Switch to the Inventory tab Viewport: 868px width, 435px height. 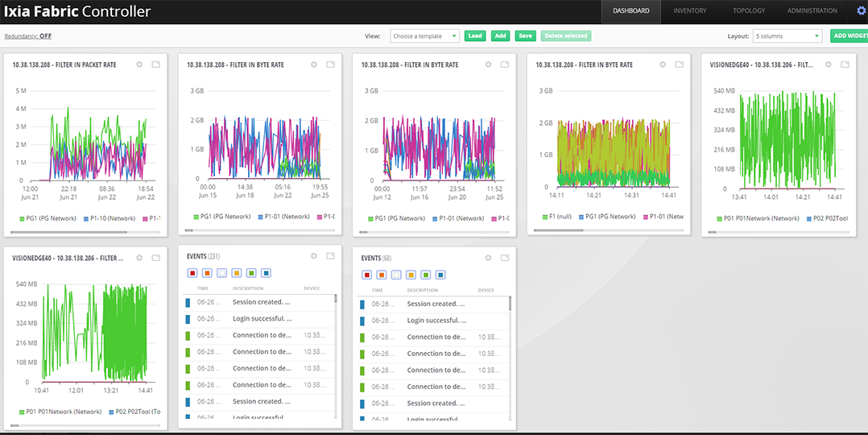[690, 11]
